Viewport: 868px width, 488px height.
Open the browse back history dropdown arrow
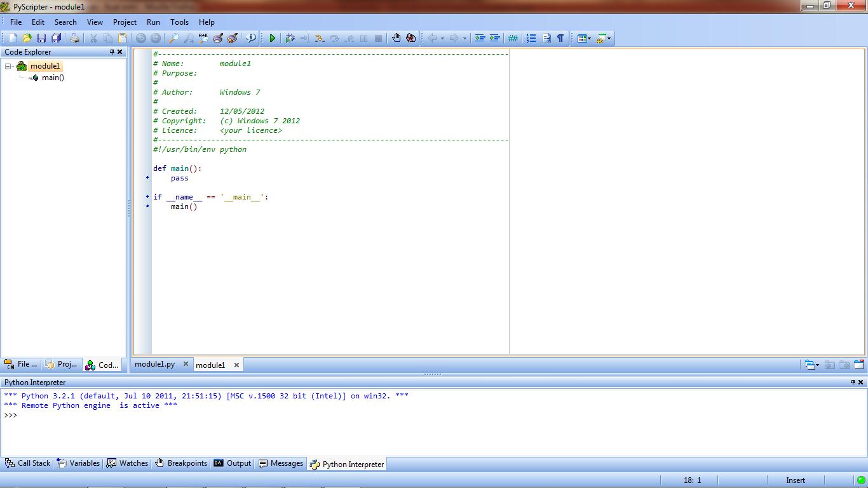(443, 38)
